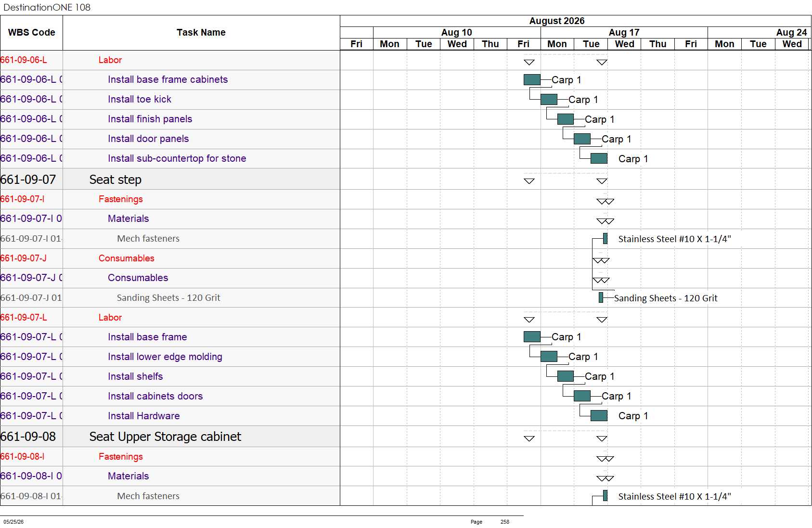The image size is (812, 528).
Task: Click WBS code 661-09-07 for Seat step
Action: 28,180
